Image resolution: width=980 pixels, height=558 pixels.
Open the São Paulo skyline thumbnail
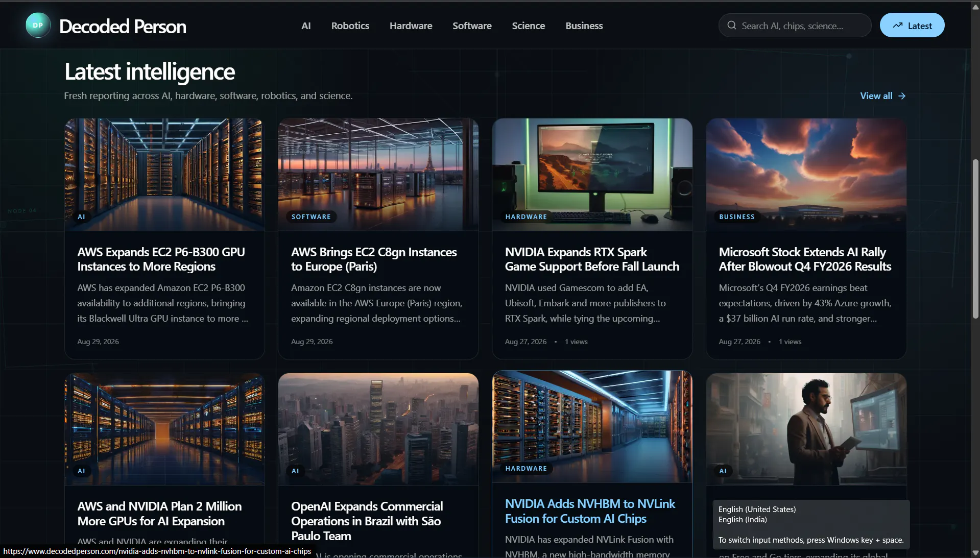(x=378, y=429)
